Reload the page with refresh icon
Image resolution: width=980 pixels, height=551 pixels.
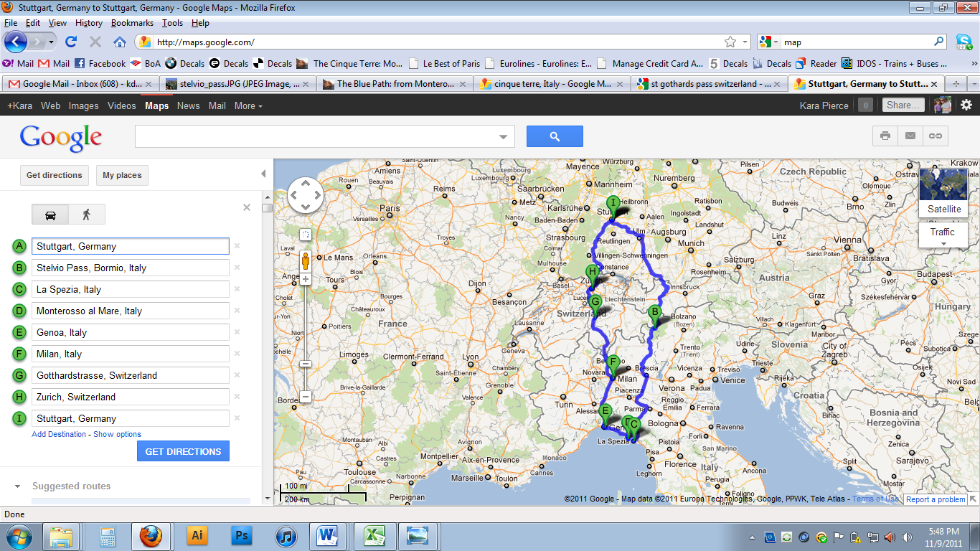click(71, 42)
